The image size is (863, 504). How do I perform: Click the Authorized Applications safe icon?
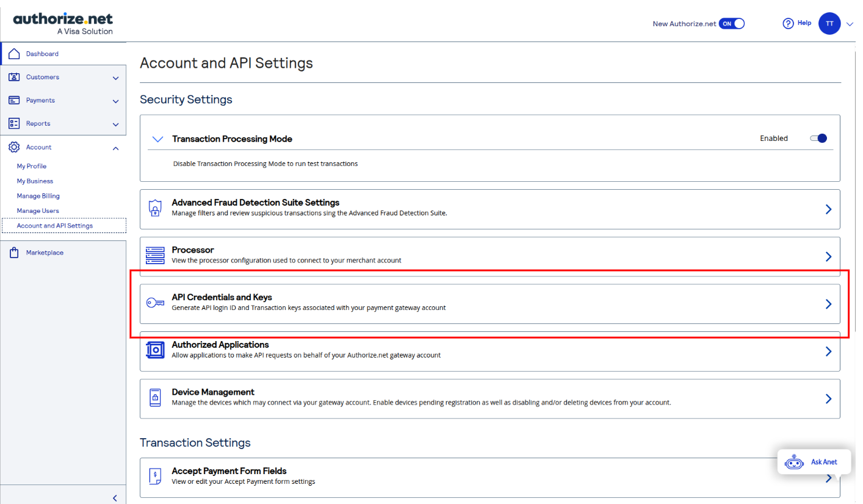point(155,350)
